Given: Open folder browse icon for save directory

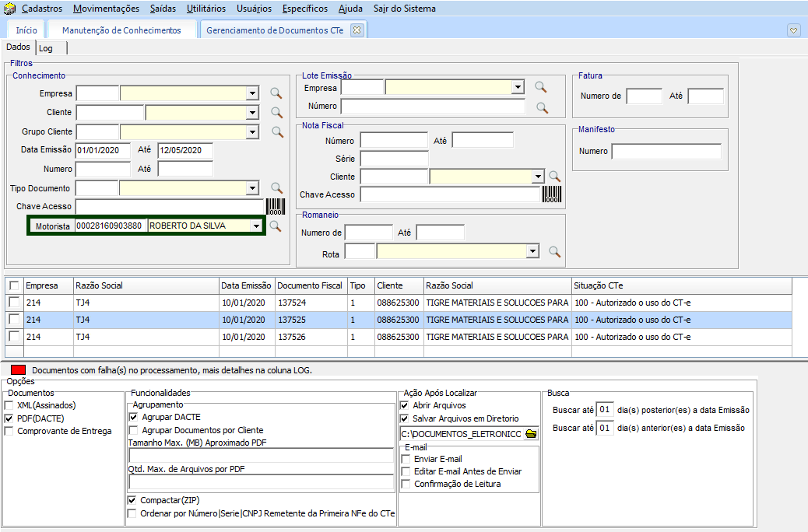Looking at the screenshot, I should click(532, 434).
